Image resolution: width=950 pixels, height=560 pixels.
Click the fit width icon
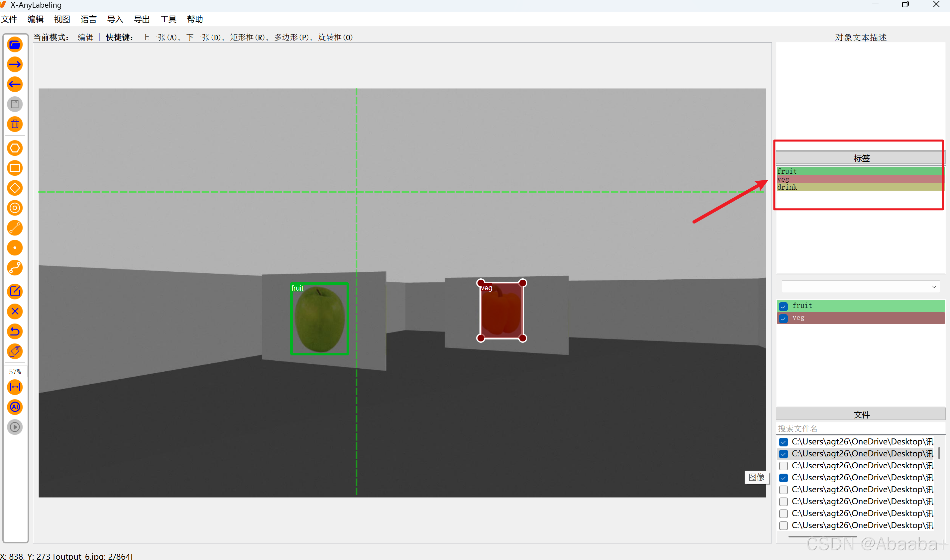point(15,387)
